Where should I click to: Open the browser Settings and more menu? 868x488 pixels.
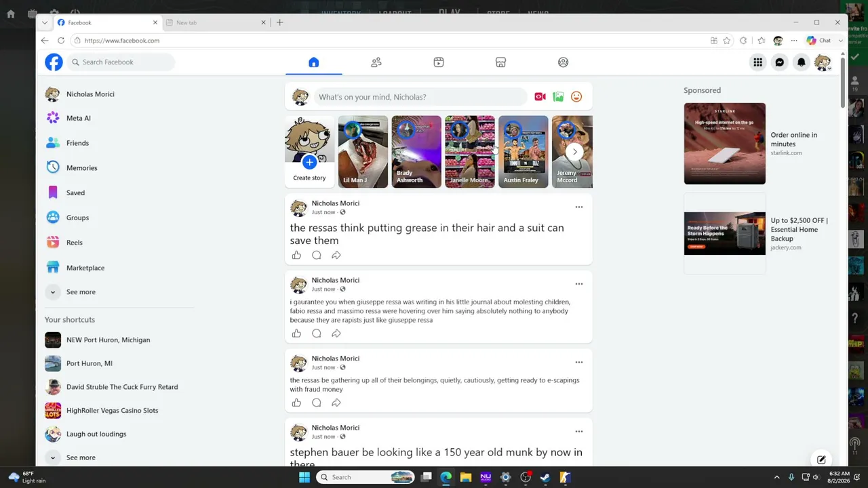(794, 41)
